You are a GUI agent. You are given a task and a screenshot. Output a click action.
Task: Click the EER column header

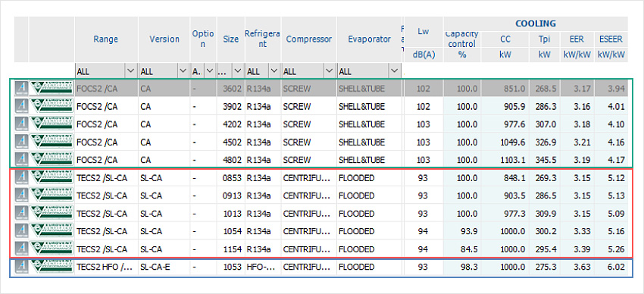[x=577, y=39]
